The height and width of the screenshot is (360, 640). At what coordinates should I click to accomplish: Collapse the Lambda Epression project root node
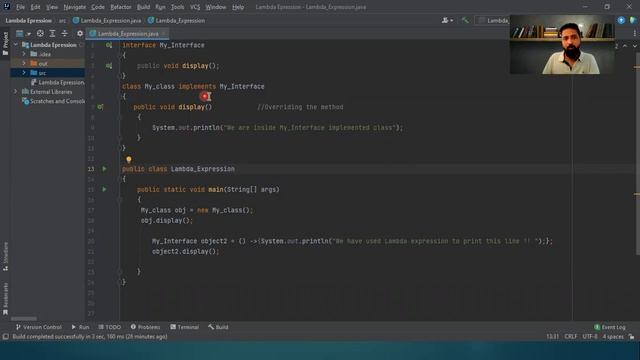tap(16, 44)
